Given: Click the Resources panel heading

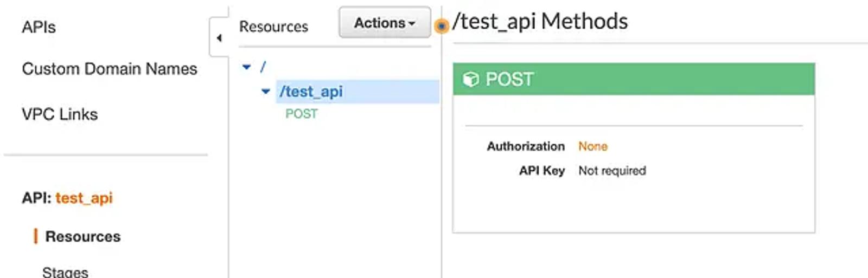Looking at the screenshot, I should point(273,27).
